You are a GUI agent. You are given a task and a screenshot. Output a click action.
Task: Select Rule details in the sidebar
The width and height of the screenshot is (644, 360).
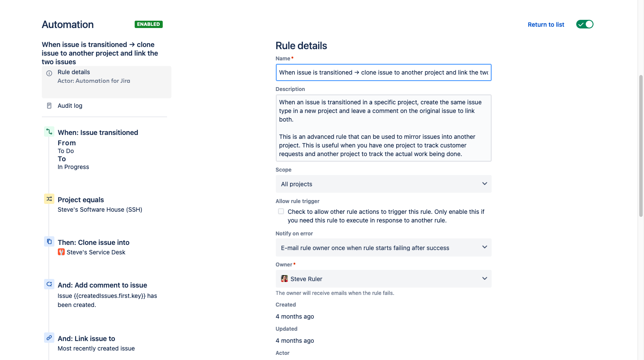point(74,72)
